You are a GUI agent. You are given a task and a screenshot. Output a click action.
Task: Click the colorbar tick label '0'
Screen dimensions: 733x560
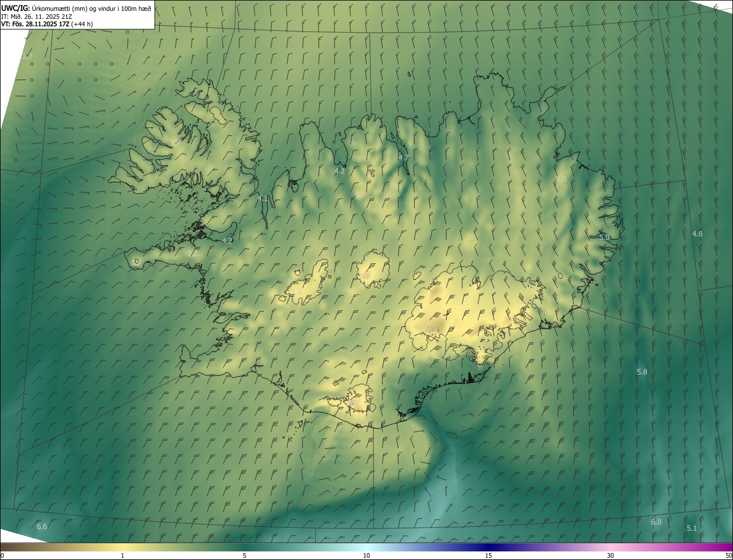pos(2,555)
